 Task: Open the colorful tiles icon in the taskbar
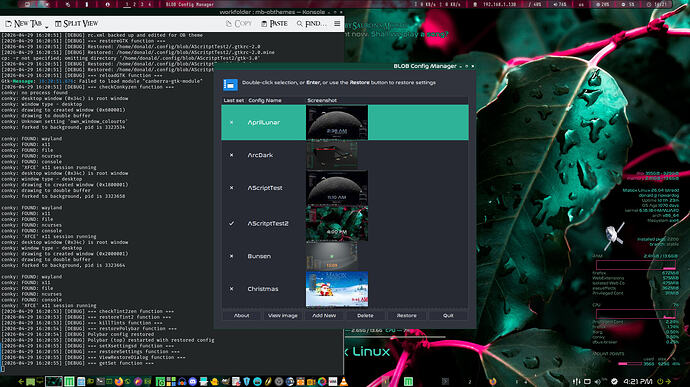pyautogui.click(x=171, y=381)
